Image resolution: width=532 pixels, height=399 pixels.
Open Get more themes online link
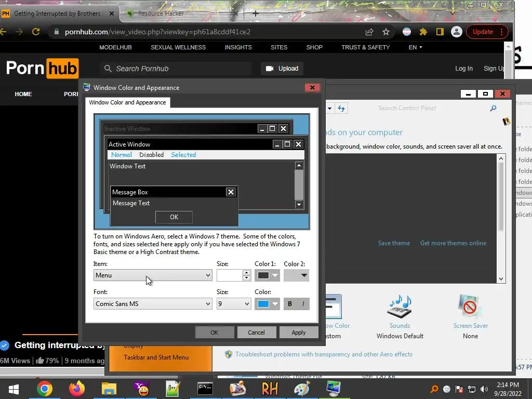tap(453, 243)
